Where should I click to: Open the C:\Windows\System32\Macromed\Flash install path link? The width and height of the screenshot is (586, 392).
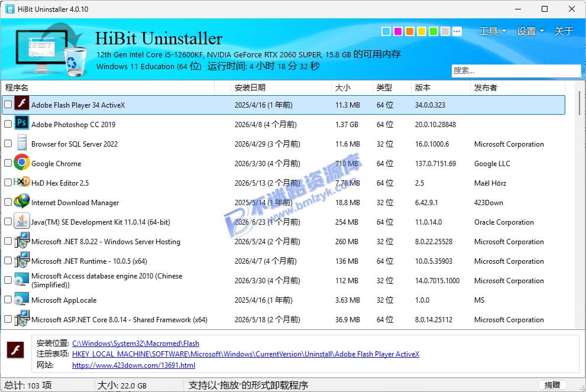(135, 344)
